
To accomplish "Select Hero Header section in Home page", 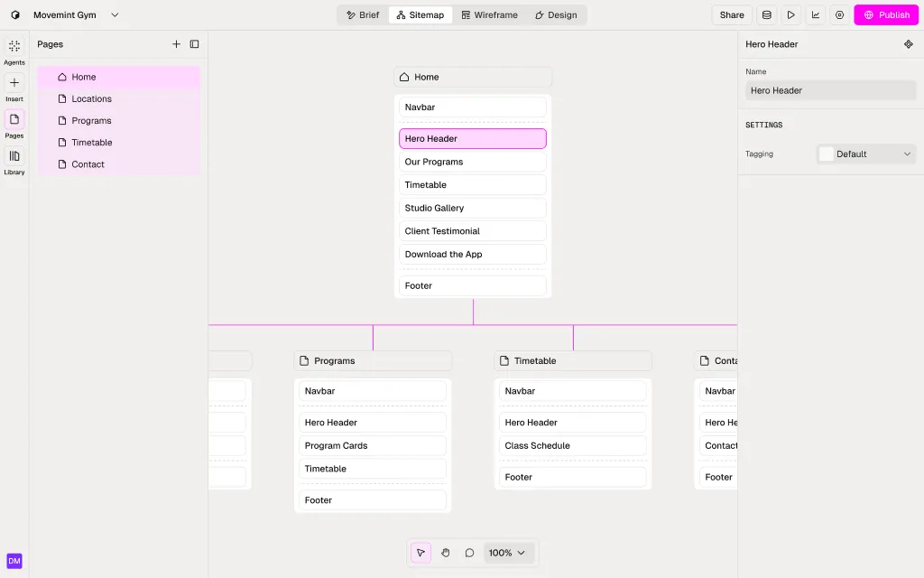I will (x=473, y=138).
